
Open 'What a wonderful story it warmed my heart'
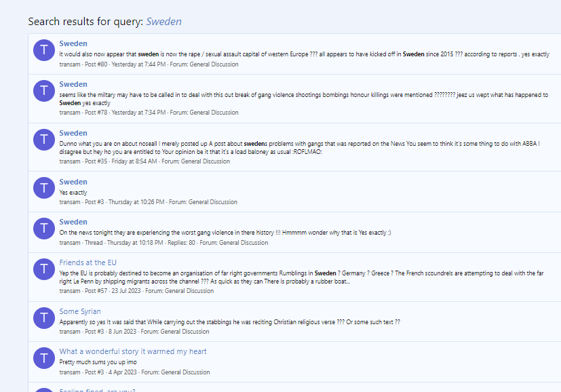[133, 351]
